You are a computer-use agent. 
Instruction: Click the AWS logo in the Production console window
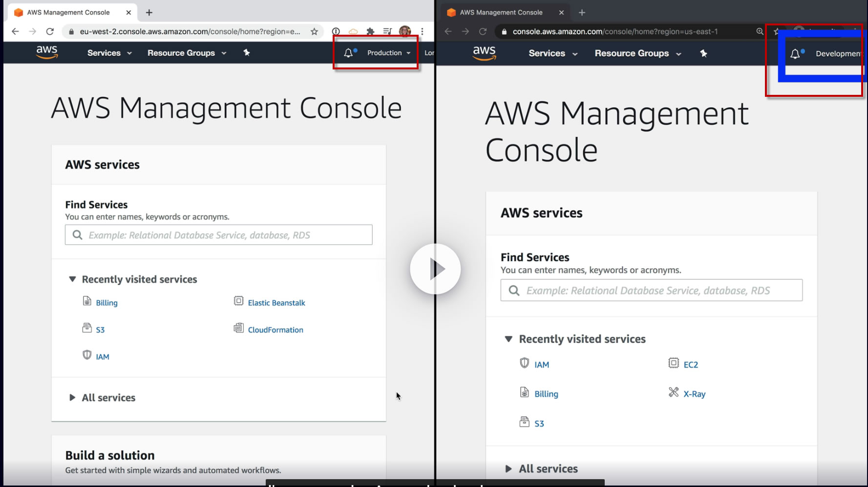tap(47, 52)
